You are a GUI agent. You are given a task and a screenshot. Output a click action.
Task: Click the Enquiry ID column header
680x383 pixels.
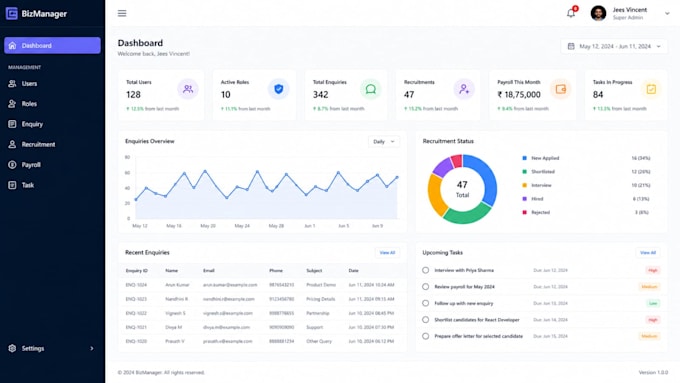[x=137, y=271]
